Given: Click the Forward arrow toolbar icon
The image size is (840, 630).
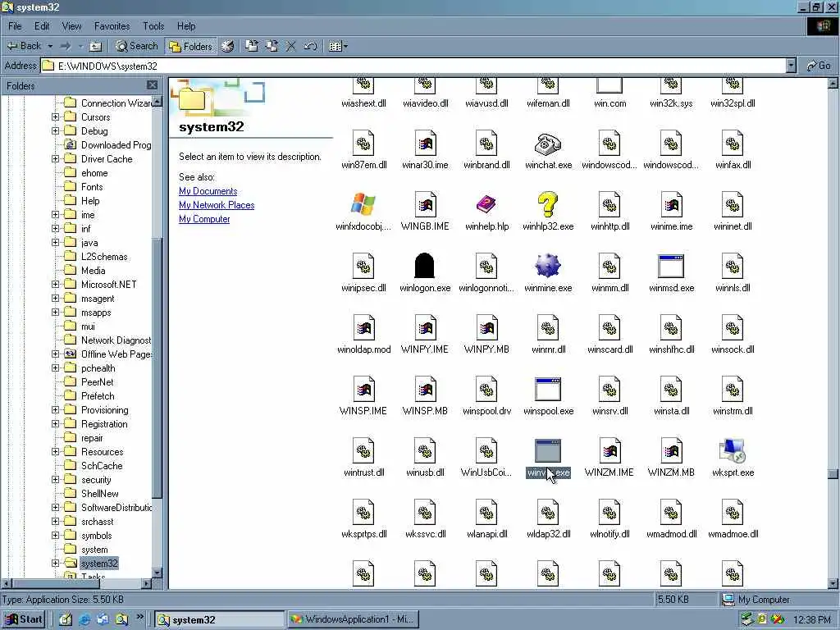Looking at the screenshot, I should pos(66,47).
